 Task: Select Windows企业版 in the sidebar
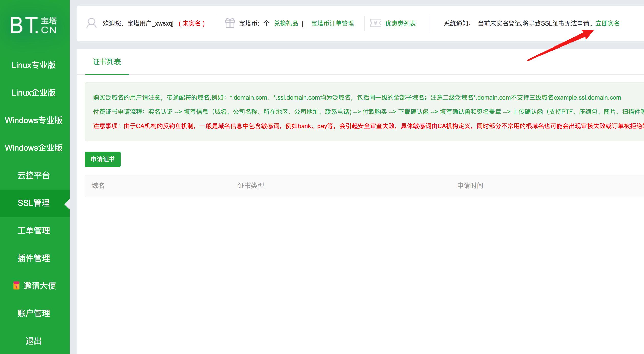tap(34, 148)
